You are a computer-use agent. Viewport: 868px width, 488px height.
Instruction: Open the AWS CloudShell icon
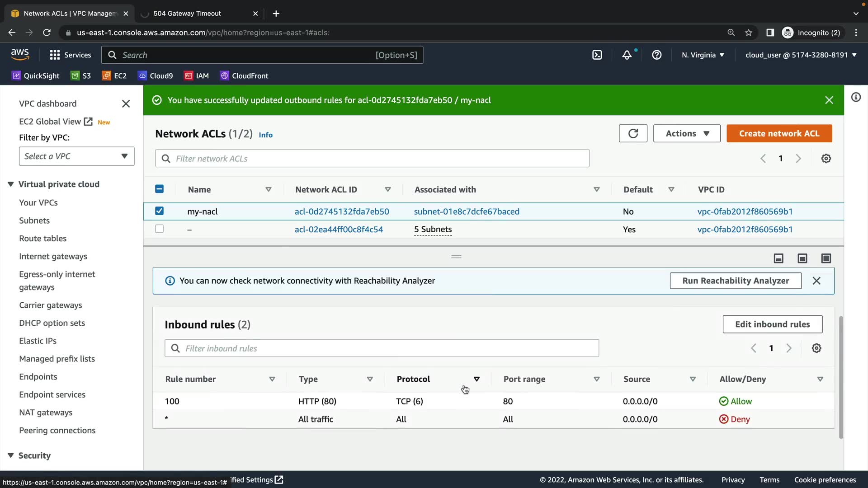click(x=597, y=55)
